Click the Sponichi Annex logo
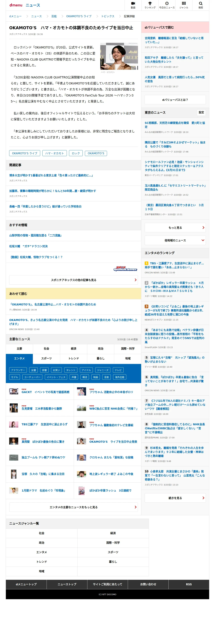The height and width of the screenshot is (644, 215). pos(125,269)
